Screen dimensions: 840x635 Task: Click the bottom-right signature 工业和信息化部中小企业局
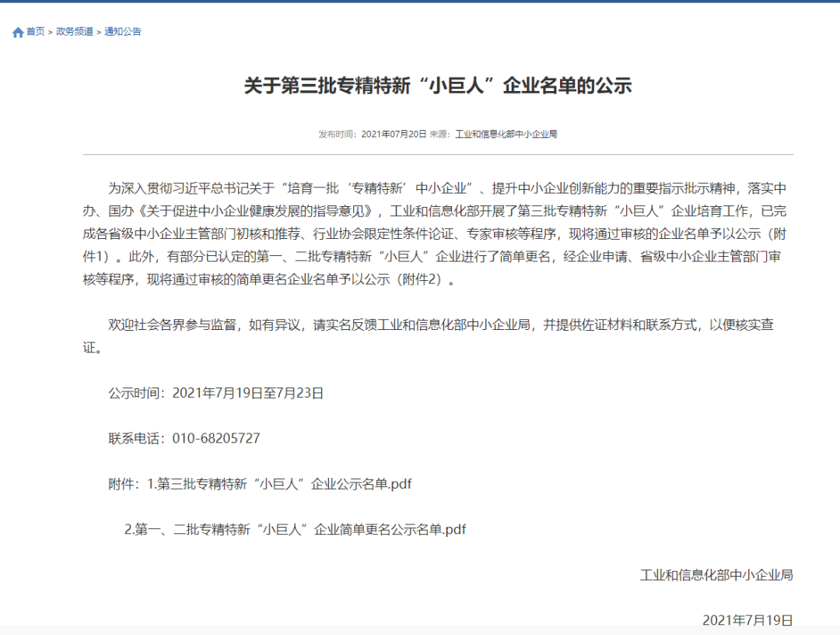(x=716, y=575)
